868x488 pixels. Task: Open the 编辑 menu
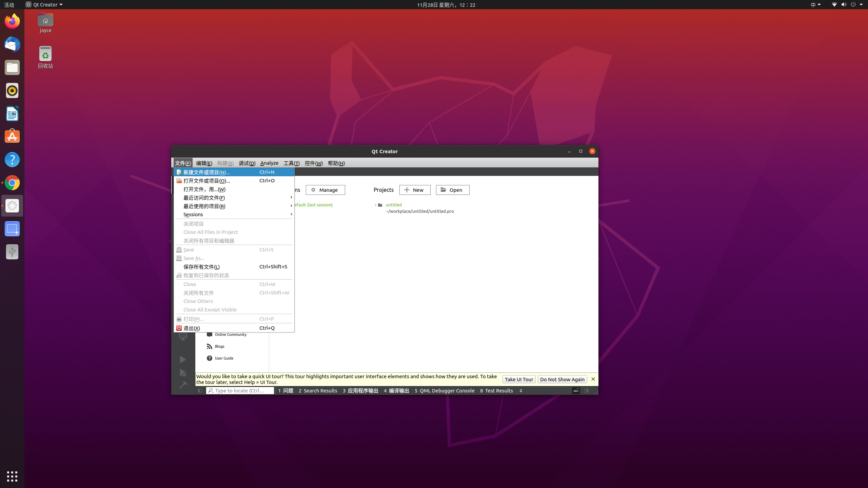pyautogui.click(x=204, y=163)
